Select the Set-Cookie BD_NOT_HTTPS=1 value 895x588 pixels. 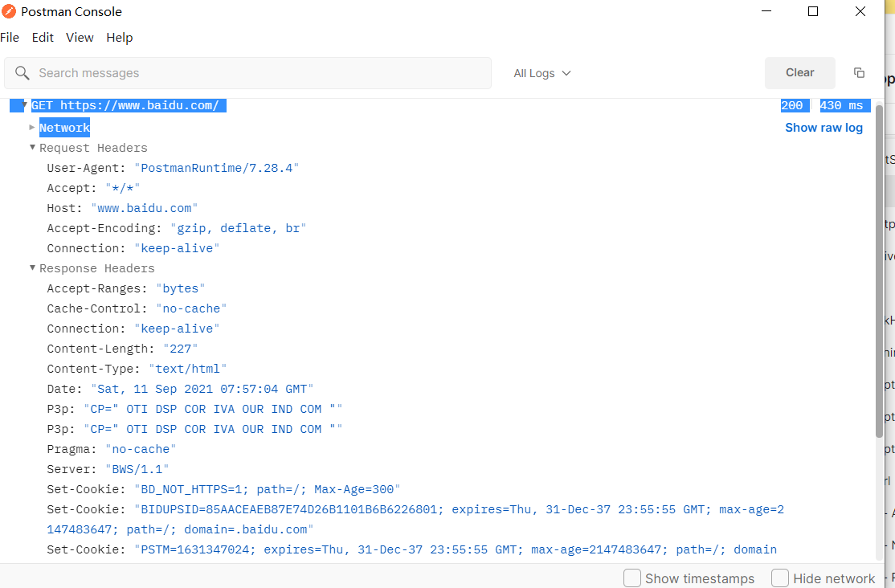click(267, 489)
